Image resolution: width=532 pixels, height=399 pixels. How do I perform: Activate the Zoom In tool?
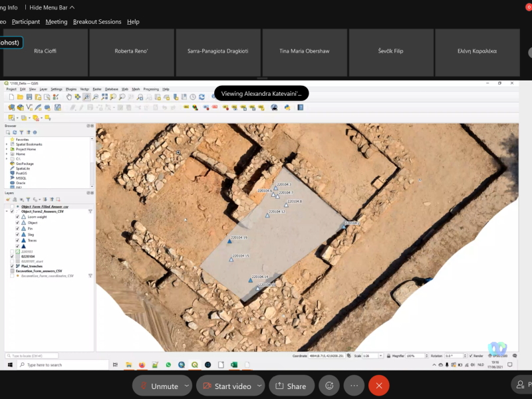pyautogui.click(x=86, y=97)
